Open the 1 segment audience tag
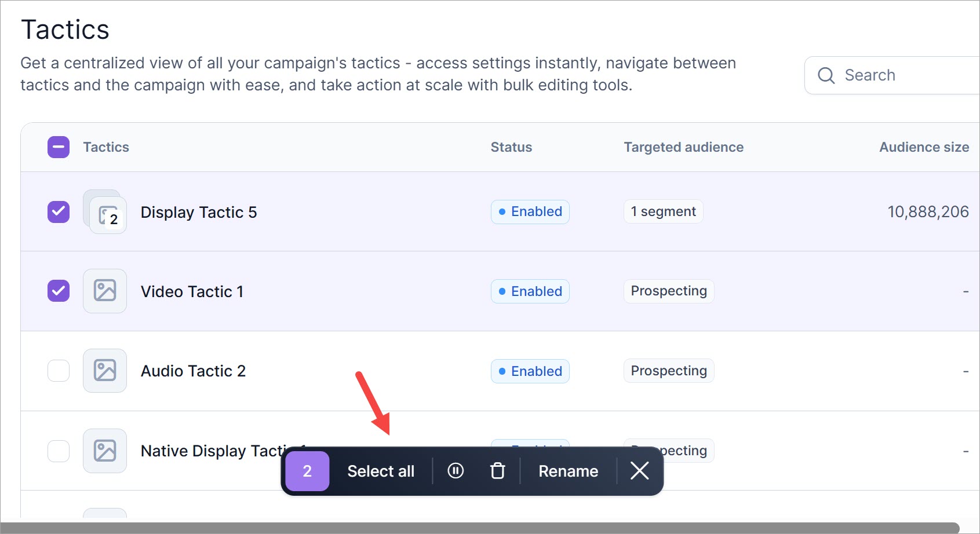 [x=663, y=212]
